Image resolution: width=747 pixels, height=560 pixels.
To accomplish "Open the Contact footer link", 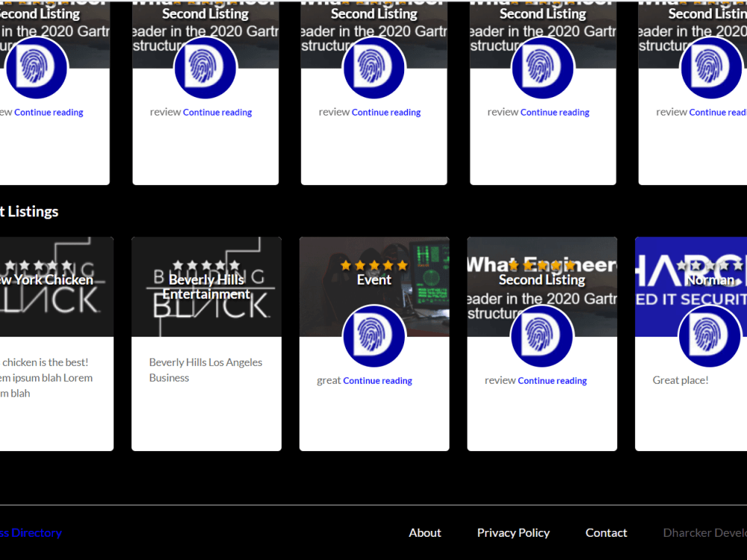I will pos(606,533).
